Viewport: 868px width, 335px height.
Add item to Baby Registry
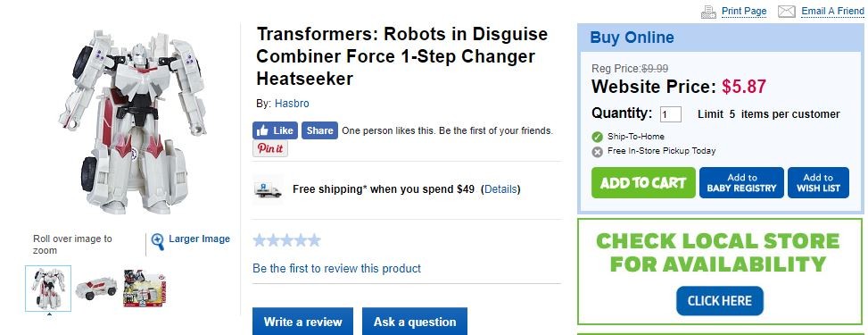point(742,182)
